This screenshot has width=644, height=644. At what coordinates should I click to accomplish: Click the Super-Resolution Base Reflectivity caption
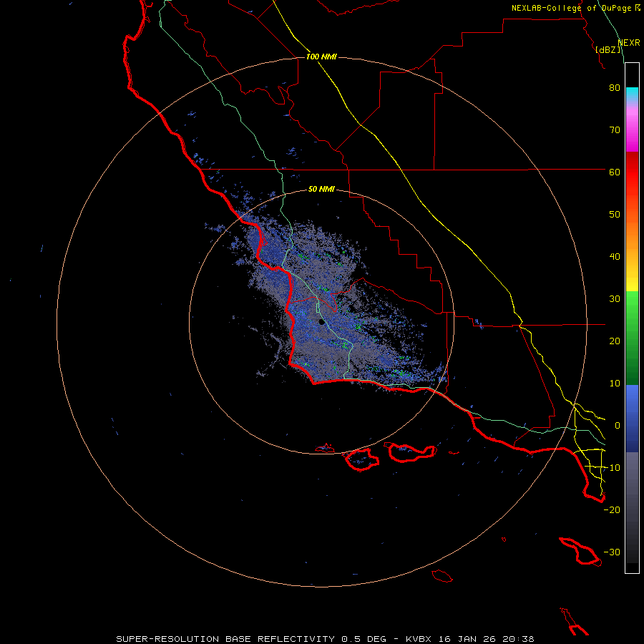coord(225,639)
